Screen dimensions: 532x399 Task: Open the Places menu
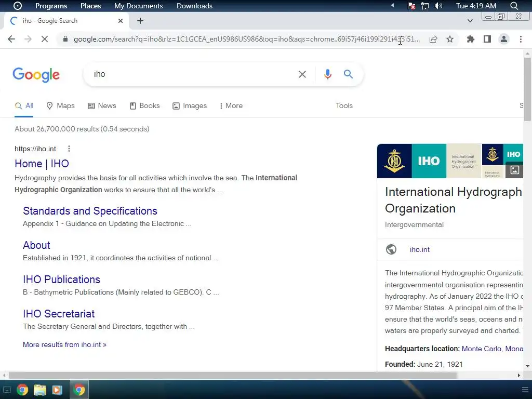coord(90,6)
